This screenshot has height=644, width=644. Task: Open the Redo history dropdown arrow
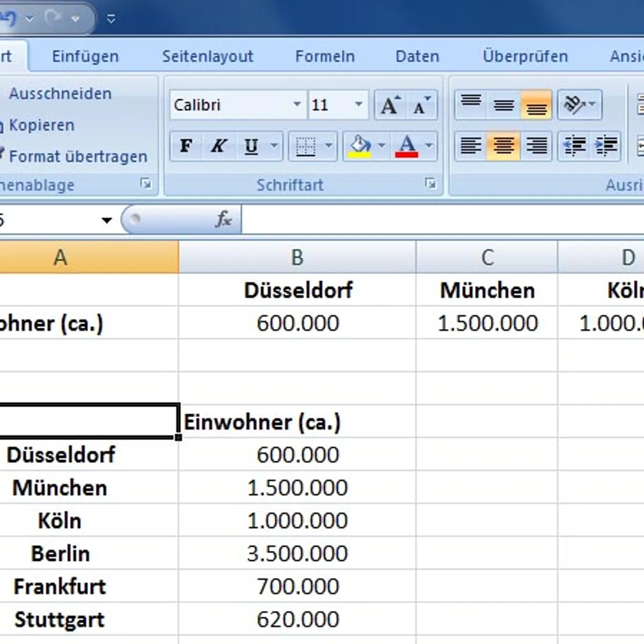coord(75,19)
